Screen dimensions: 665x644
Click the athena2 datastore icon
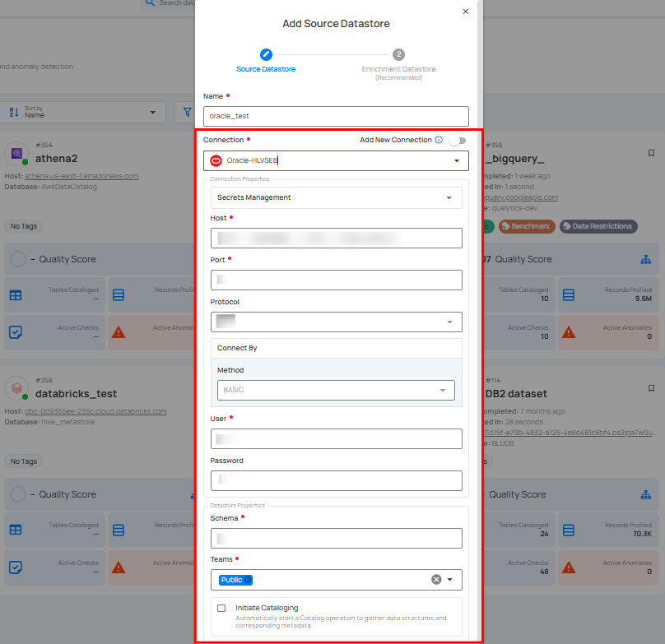point(16,154)
